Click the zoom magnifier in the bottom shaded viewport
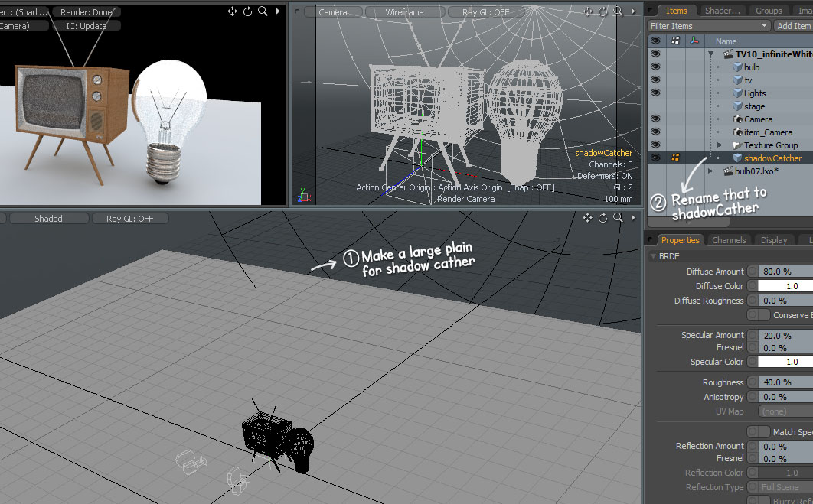 tap(617, 218)
